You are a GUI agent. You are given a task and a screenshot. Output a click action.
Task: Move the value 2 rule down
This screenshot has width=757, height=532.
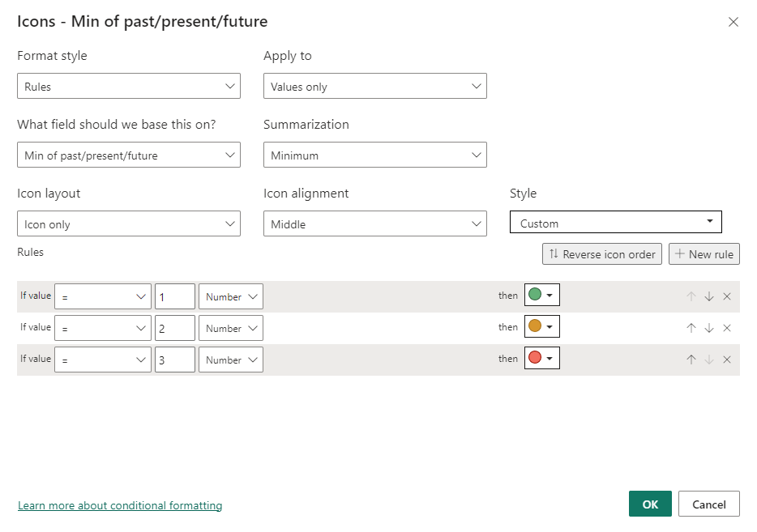tap(708, 328)
